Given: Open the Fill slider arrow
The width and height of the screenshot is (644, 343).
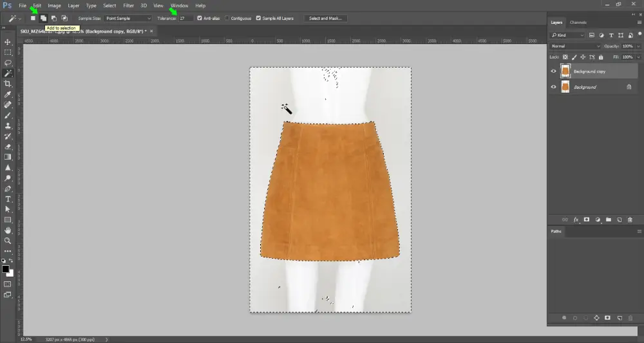Looking at the screenshot, I should pos(638,57).
